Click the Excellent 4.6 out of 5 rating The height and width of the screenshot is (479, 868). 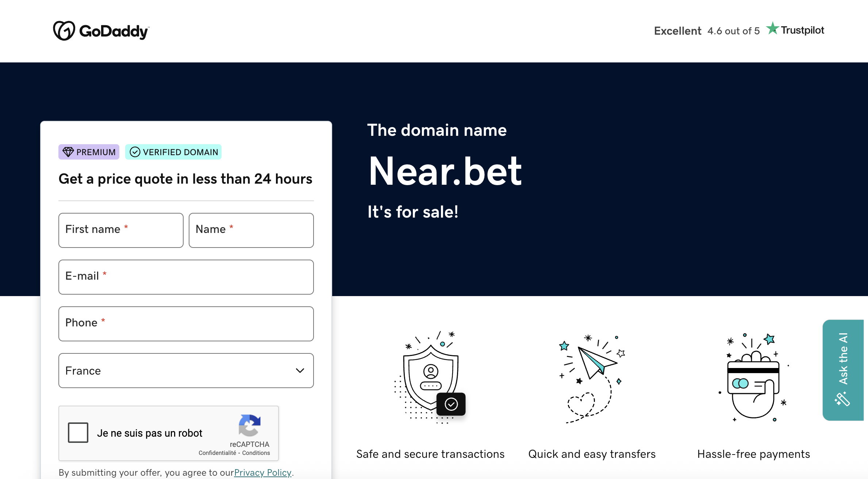tap(707, 31)
